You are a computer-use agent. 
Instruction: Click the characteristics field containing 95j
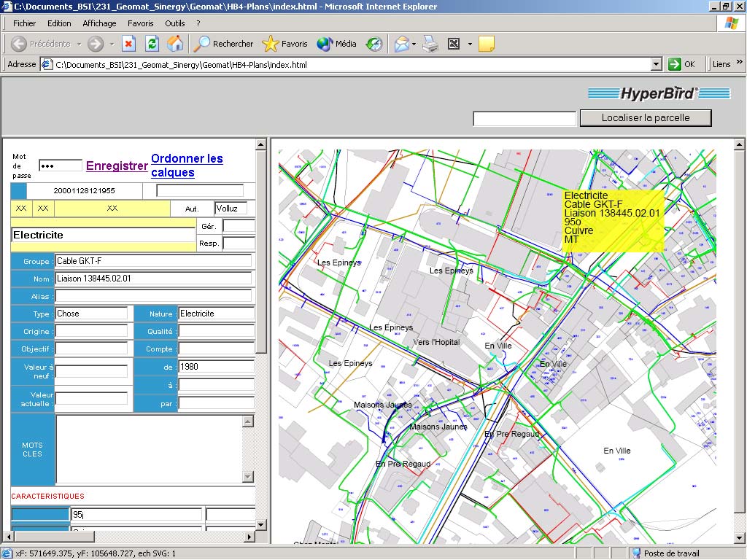click(136, 514)
